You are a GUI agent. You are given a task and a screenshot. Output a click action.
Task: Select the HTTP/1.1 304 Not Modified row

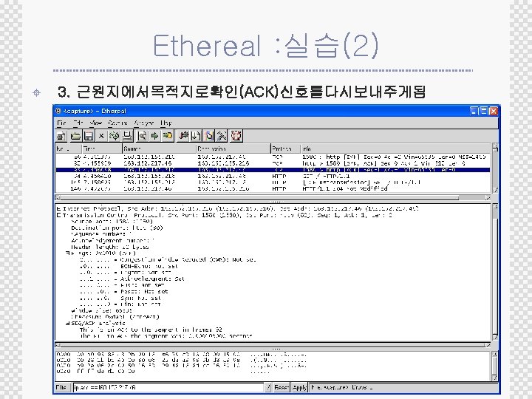273,188
